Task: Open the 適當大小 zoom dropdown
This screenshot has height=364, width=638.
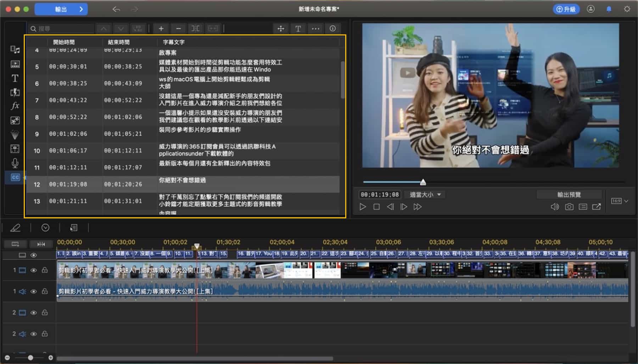Action: pos(424,195)
